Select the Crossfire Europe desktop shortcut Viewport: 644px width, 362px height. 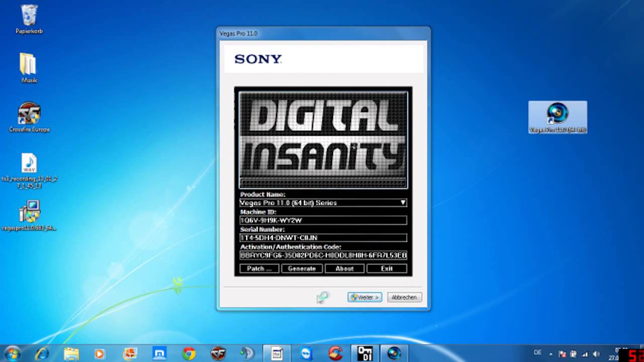pyautogui.click(x=29, y=118)
